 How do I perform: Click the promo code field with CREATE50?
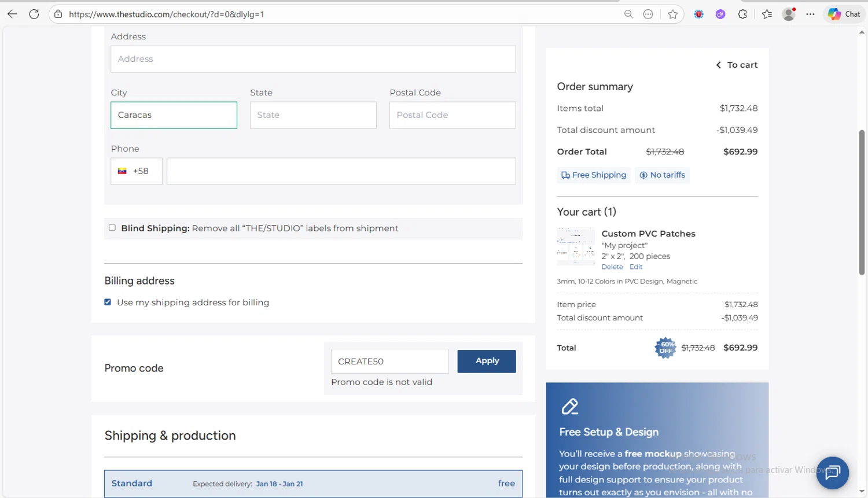(390, 361)
